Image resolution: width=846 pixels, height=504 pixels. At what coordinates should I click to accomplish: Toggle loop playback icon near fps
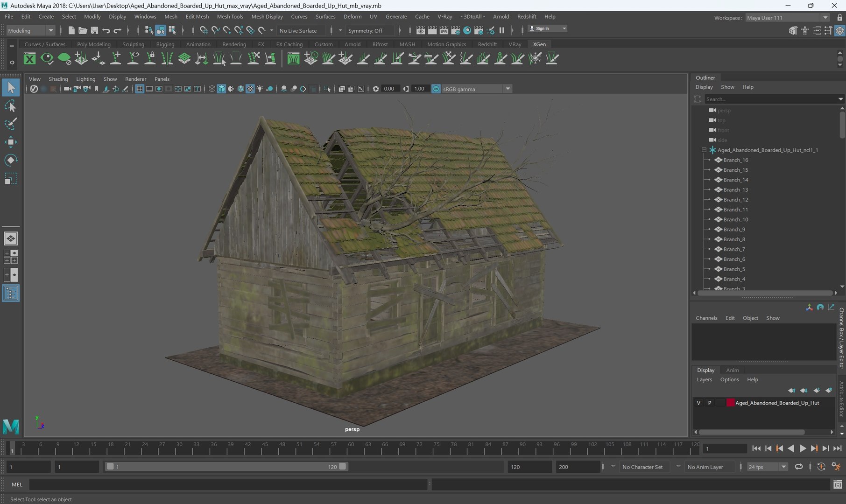pos(799,467)
